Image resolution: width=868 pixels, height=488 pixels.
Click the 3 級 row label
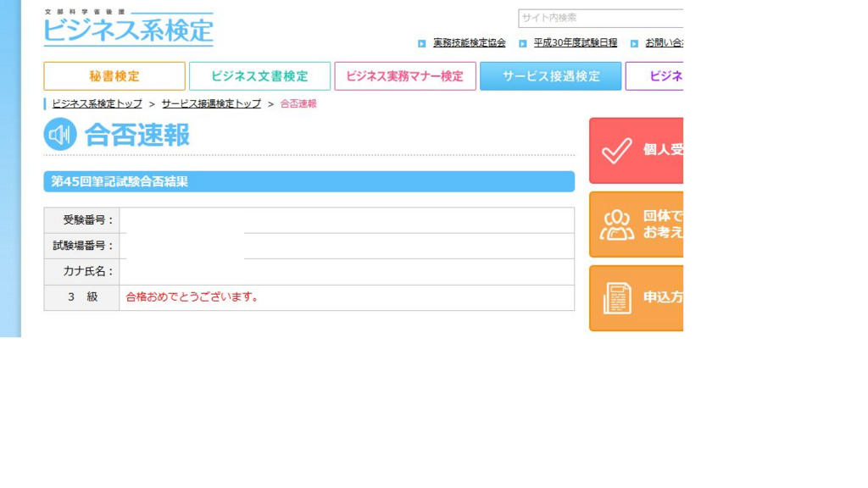(x=82, y=297)
